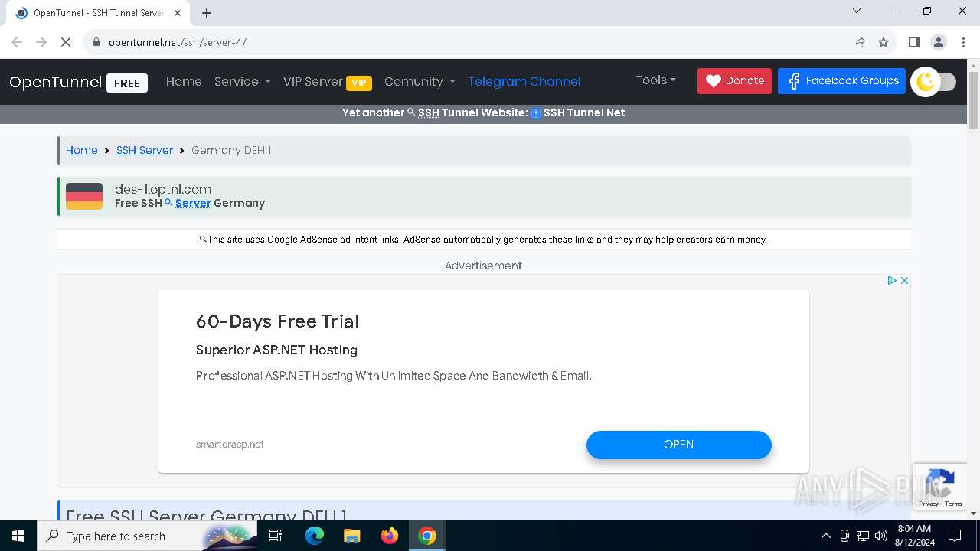
Task: Open the browser side panel icon
Action: (x=913, y=42)
